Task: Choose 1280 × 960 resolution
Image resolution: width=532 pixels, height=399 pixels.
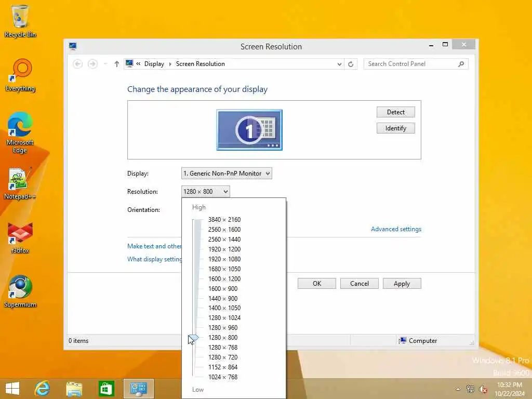Action: pos(223,327)
